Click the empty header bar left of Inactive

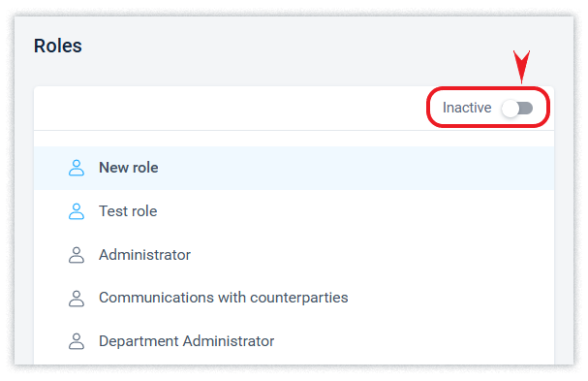tap(229, 109)
